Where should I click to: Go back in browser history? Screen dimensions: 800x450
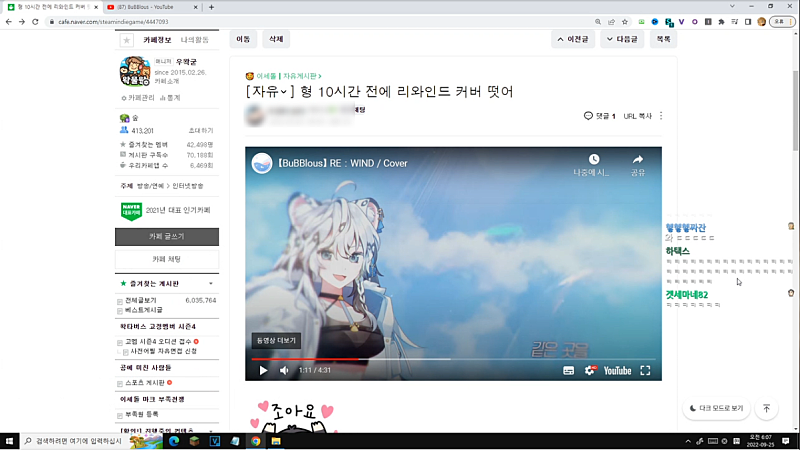coord(9,22)
